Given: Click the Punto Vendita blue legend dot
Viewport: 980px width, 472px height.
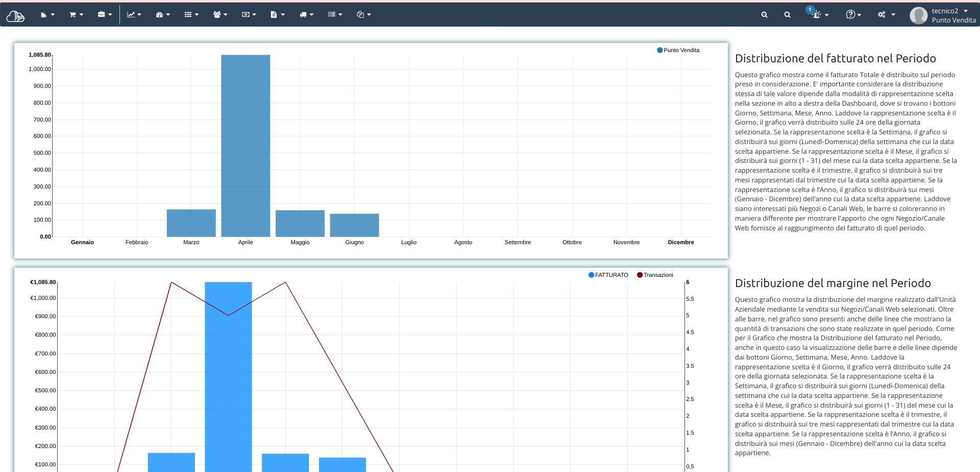Looking at the screenshot, I should [x=659, y=50].
